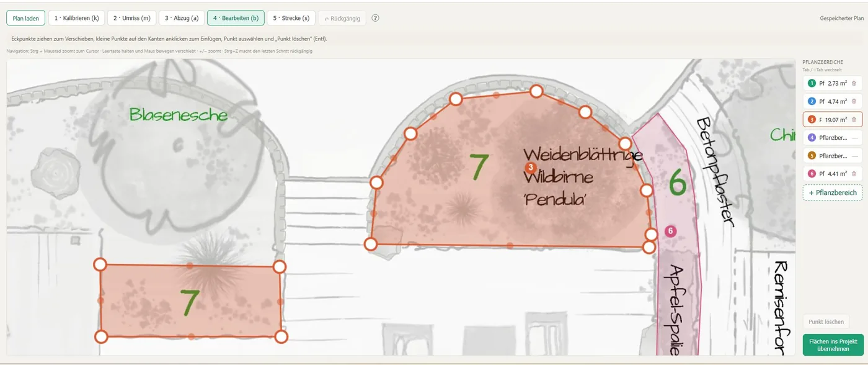Delete plant area 1 with its trash icon

(x=854, y=83)
